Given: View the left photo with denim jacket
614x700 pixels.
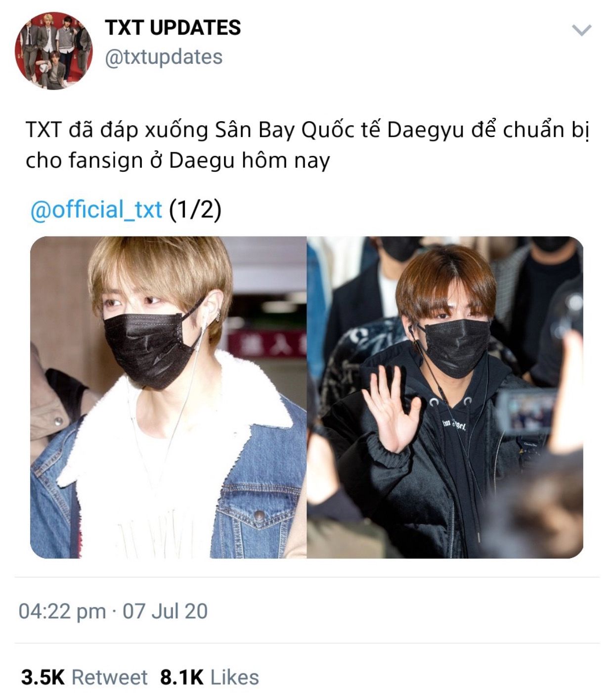Looking at the screenshot, I should pos(168,397).
